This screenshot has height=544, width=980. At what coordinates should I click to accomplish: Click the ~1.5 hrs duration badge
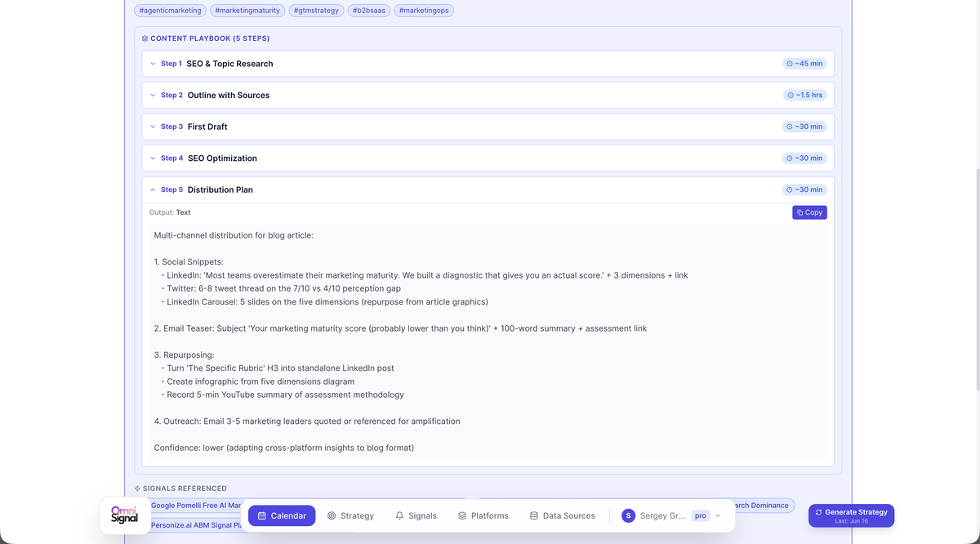(804, 95)
